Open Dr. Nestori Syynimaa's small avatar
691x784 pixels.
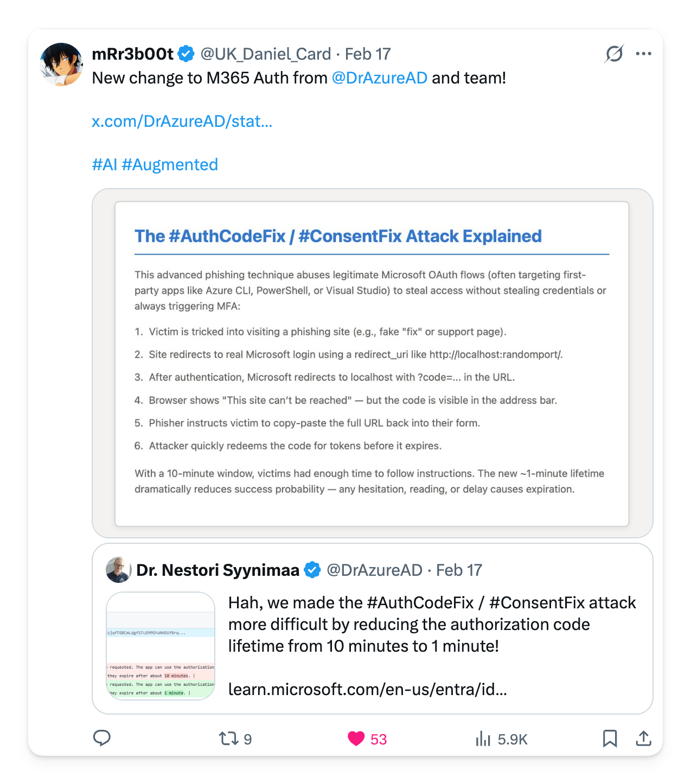click(118, 570)
